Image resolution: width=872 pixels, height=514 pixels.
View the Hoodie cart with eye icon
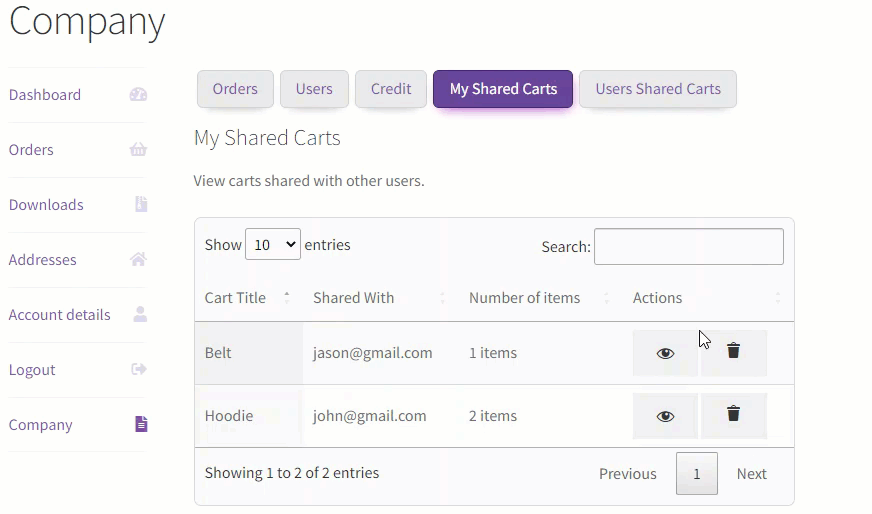pyautogui.click(x=665, y=416)
